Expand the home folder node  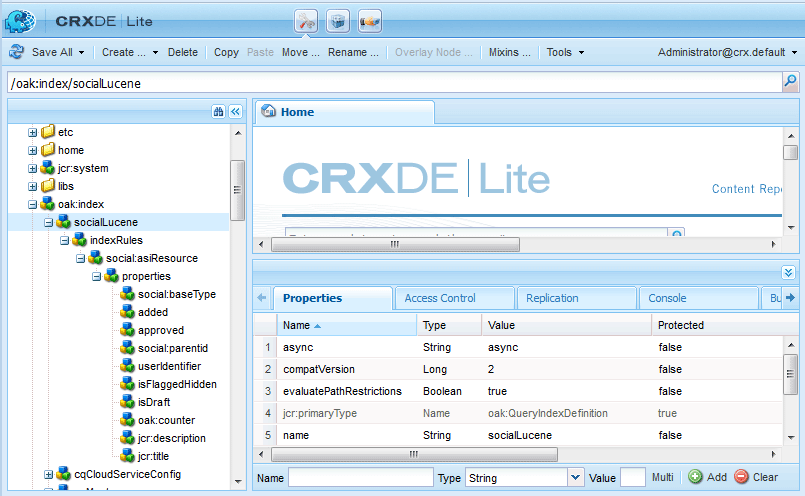(x=32, y=150)
